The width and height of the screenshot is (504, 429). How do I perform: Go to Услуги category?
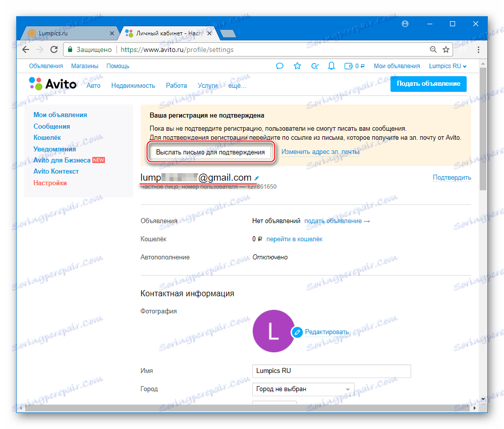[x=208, y=85]
